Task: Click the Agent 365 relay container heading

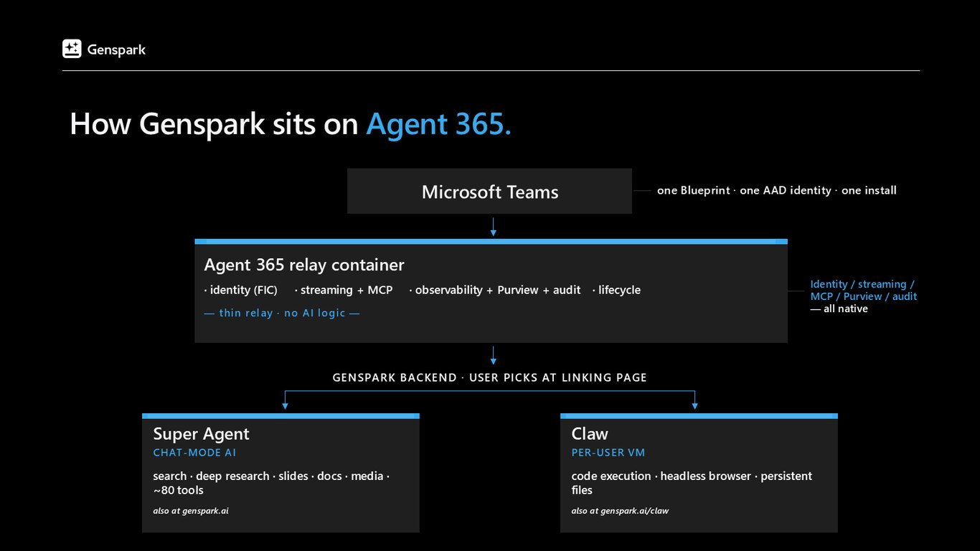Action: click(x=304, y=265)
